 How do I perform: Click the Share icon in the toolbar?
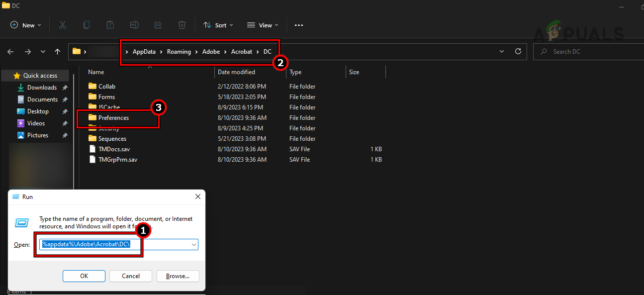158,25
